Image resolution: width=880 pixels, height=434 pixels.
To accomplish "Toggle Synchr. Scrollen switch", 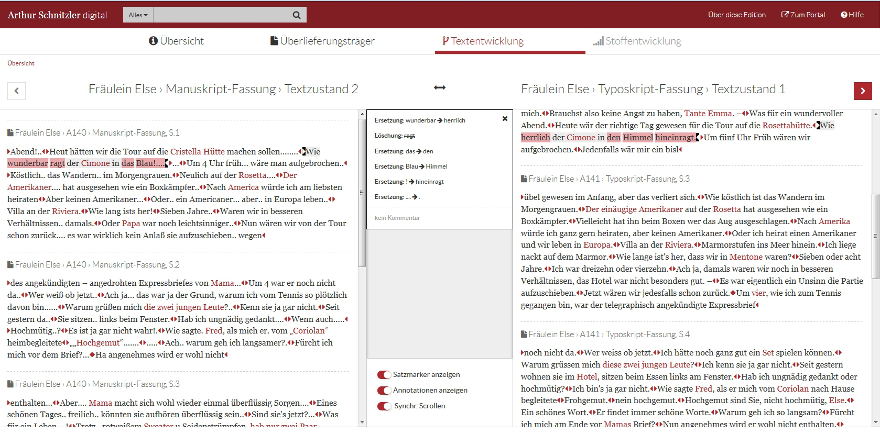I will point(384,406).
